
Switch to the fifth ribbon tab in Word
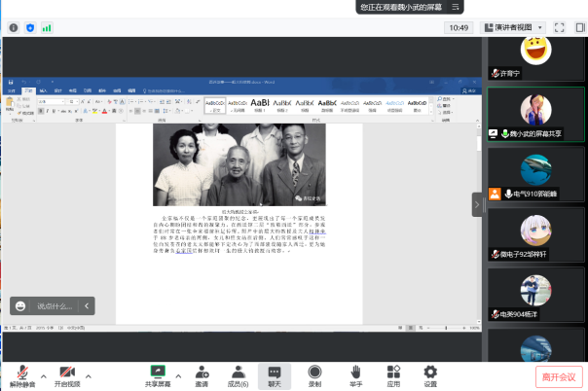click(73, 90)
